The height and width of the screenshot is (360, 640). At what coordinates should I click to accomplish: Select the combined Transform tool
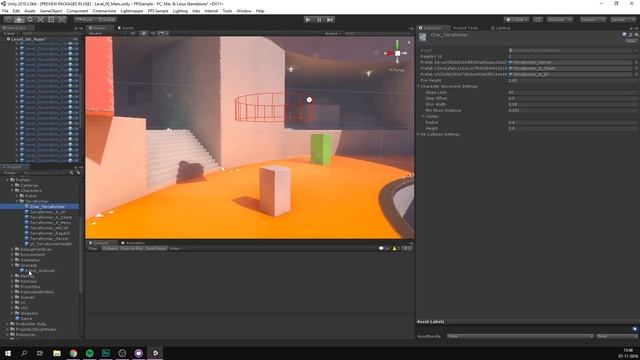(61, 20)
